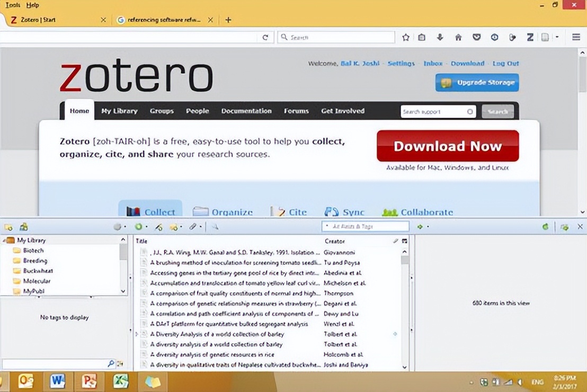Click the Zotero Z icon in Firefox toolbar
This screenshot has height=392, width=587.
(x=530, y=37)
